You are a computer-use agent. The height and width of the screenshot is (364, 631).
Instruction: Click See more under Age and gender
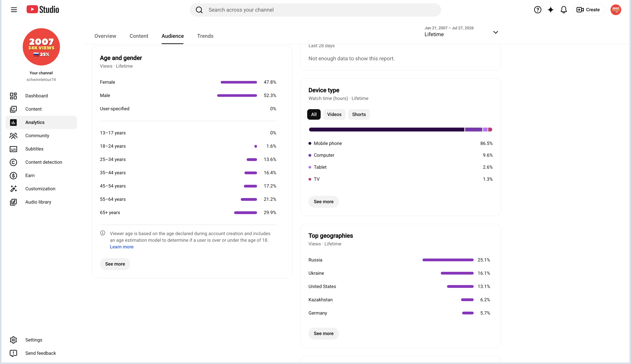click(x=115, y=264)
